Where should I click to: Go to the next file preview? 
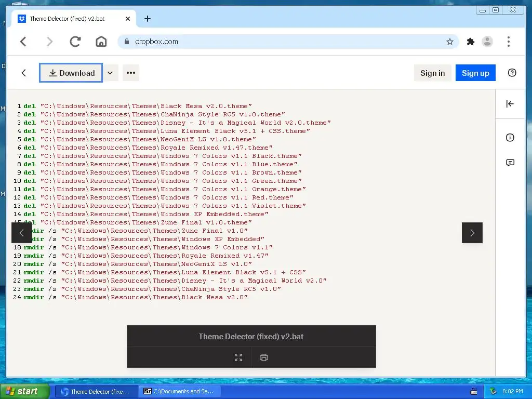pyautogui.click(x=472, y=233)
